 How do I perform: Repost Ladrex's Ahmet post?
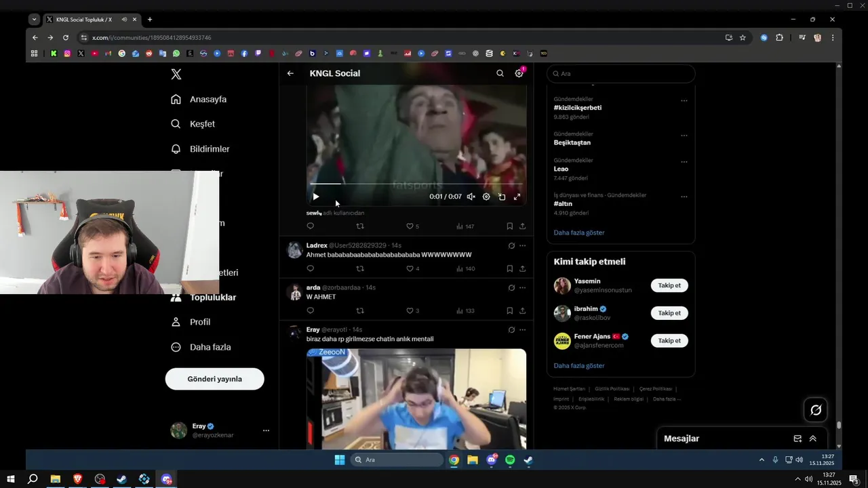(360, 268)
